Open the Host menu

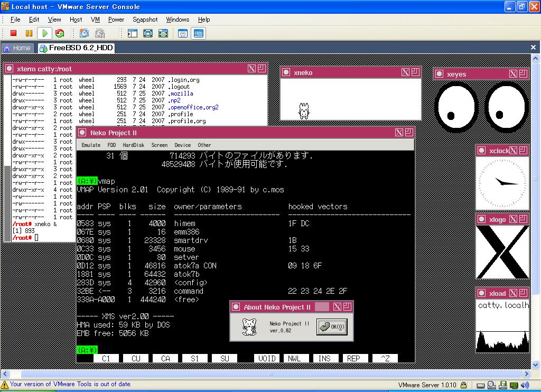pyautogui.click(x=76, y=20)
